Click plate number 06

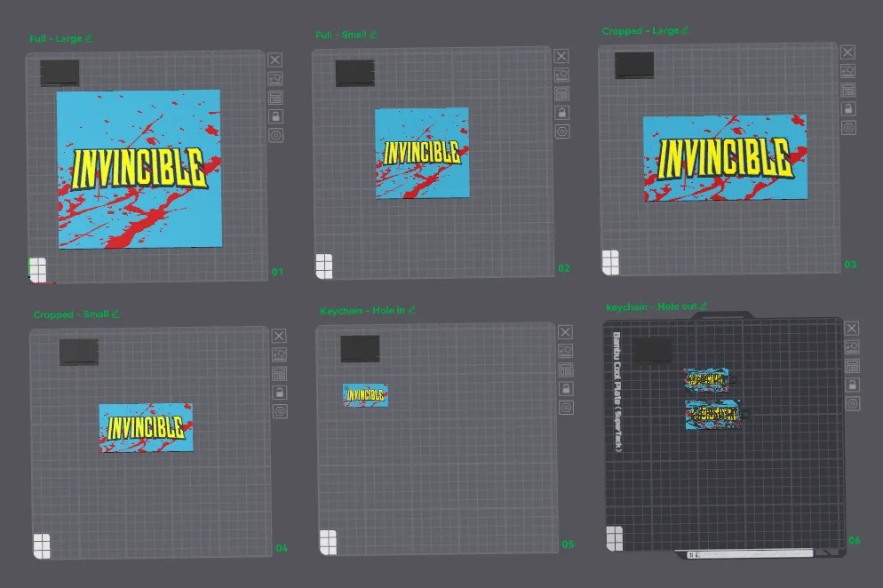(x=855, y=540)
